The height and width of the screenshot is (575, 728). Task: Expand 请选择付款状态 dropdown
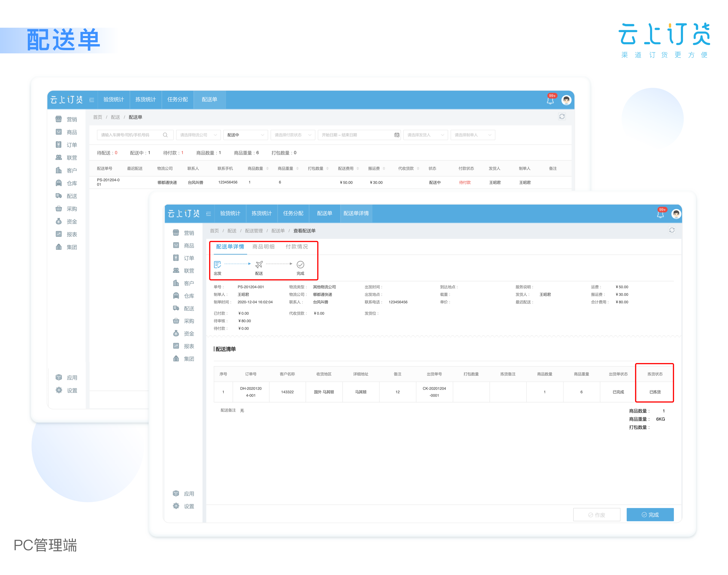coord(293,135)
